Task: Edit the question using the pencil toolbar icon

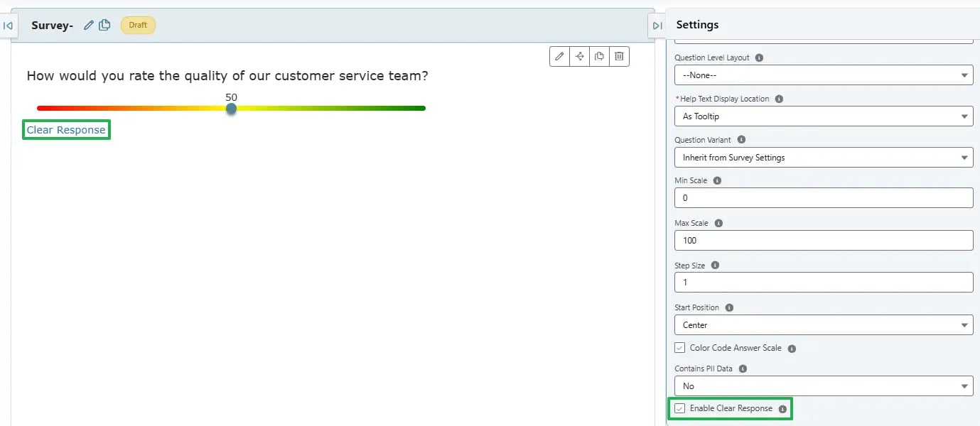Action: tap(560, 57)
